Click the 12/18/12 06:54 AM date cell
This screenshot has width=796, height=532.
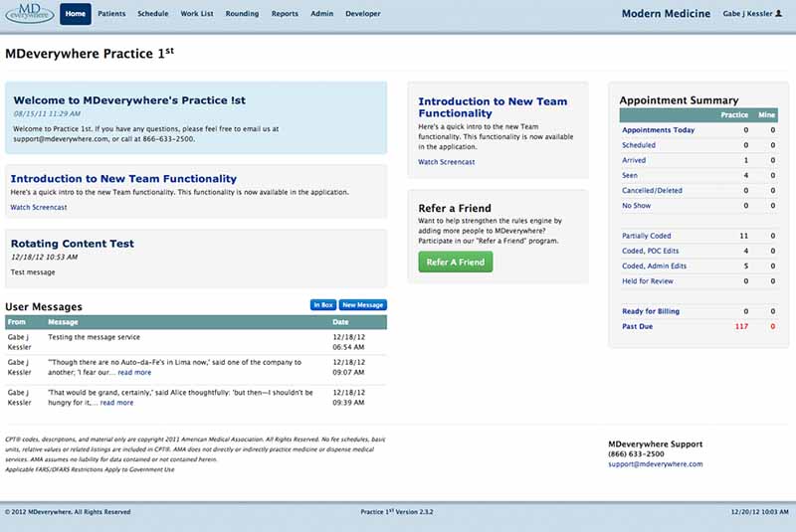349,342
